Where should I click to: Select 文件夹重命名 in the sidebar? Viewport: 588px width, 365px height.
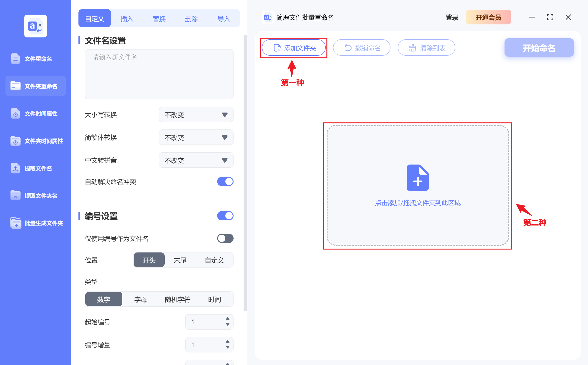35,86
